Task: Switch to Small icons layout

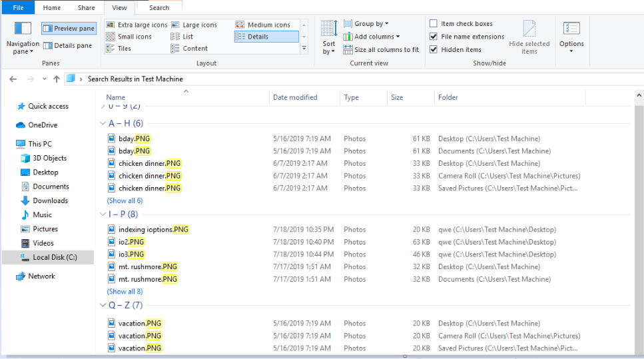Action: pos(129,37)
